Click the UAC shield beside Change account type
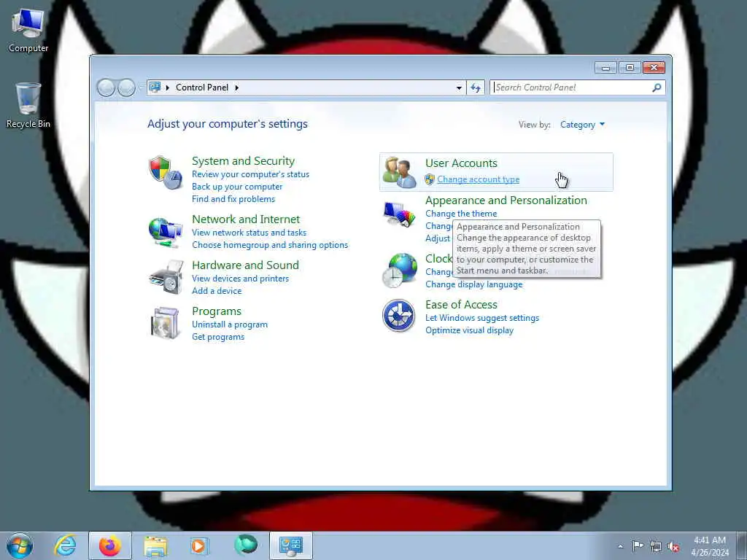Image resolution: width=747 pixels, height=560 pixels. coord(430,179)
